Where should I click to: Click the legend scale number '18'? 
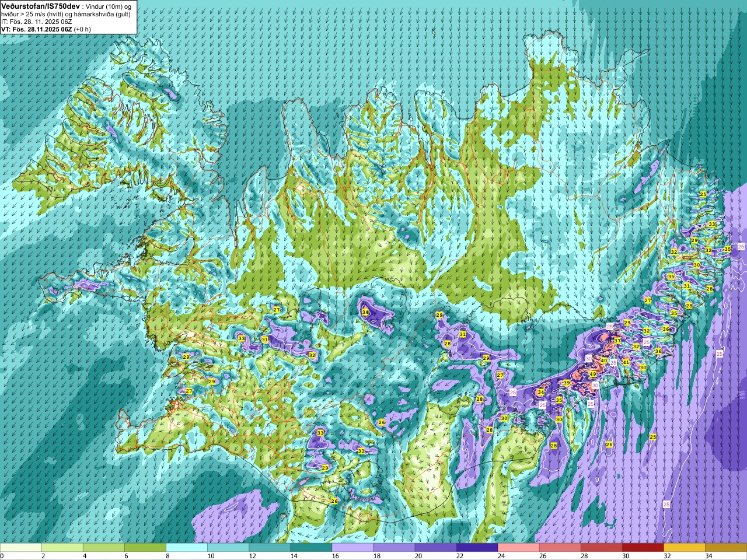(x=377, y=556)
